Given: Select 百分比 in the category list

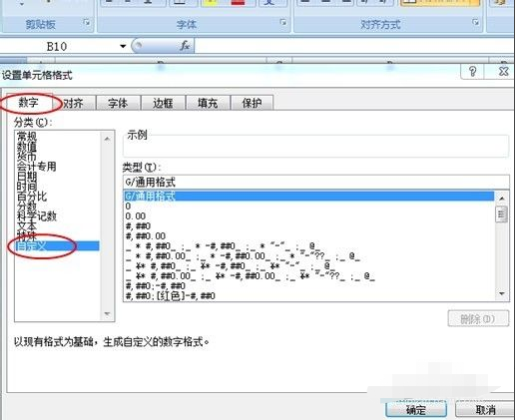Looking at the screenshot, I should (57, 196).
